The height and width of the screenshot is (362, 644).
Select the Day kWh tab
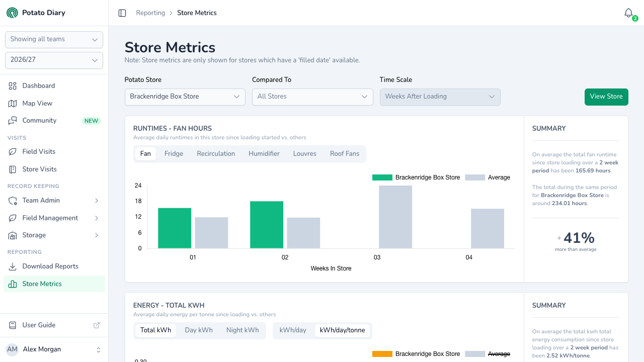[199, 330]
